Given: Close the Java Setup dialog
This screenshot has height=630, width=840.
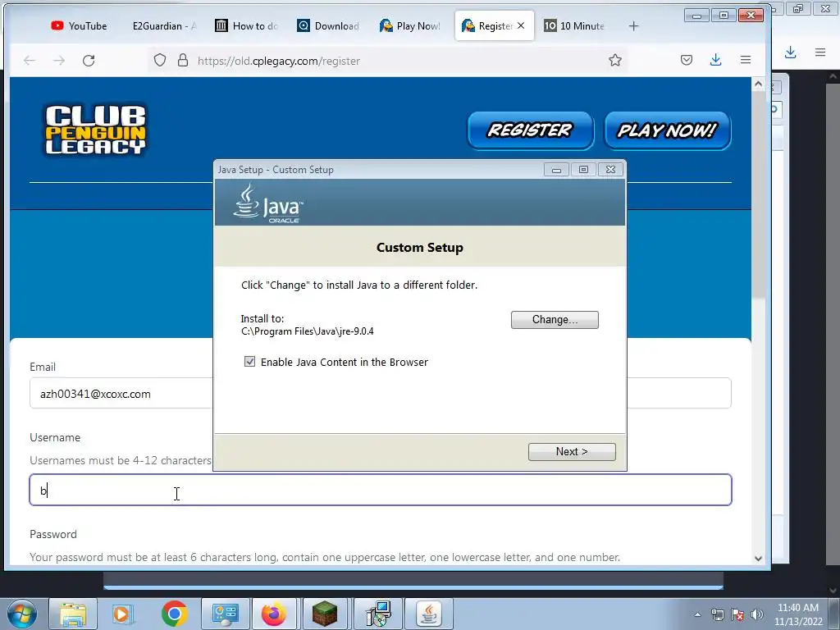Looking at the screenshot, I should pos(610,170).
